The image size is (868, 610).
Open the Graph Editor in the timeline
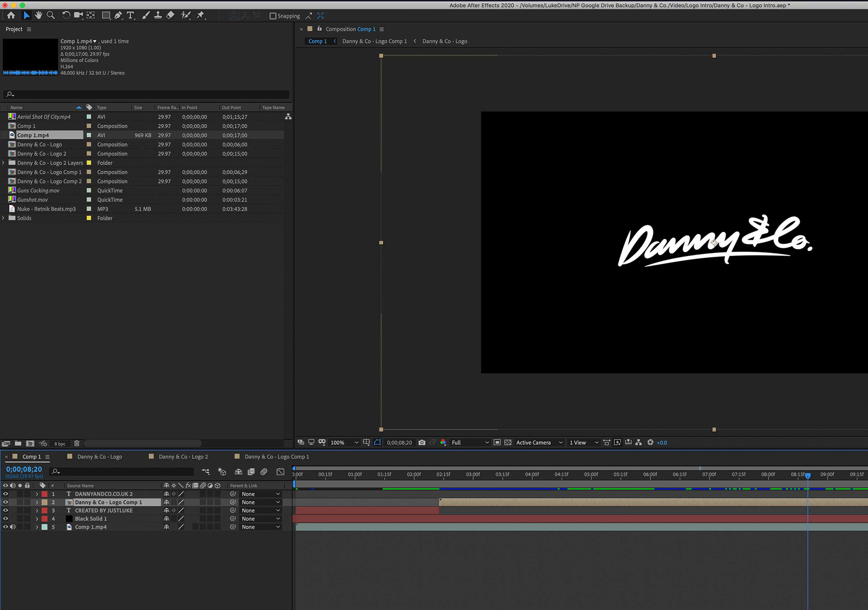280,472
